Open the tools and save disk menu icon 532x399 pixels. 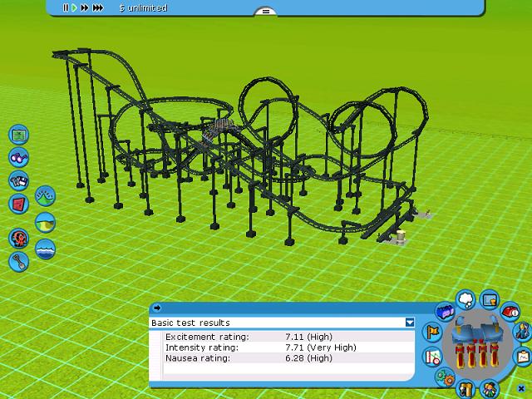click(x=18, y=180)
